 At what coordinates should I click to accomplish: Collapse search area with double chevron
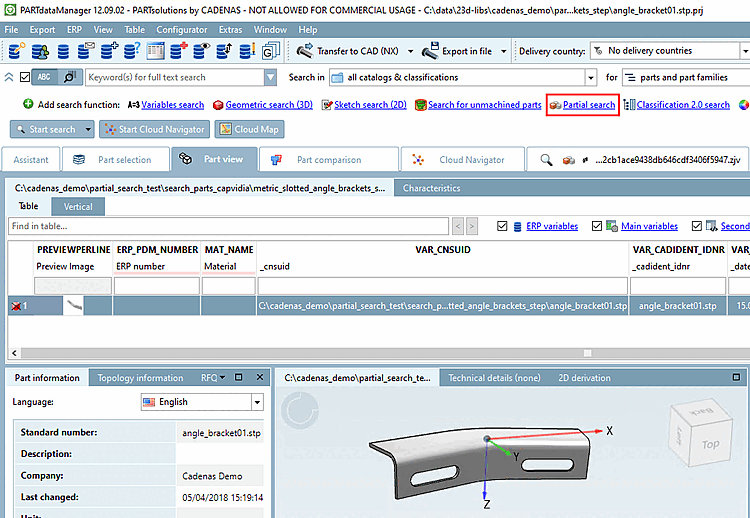click(9, 77)
